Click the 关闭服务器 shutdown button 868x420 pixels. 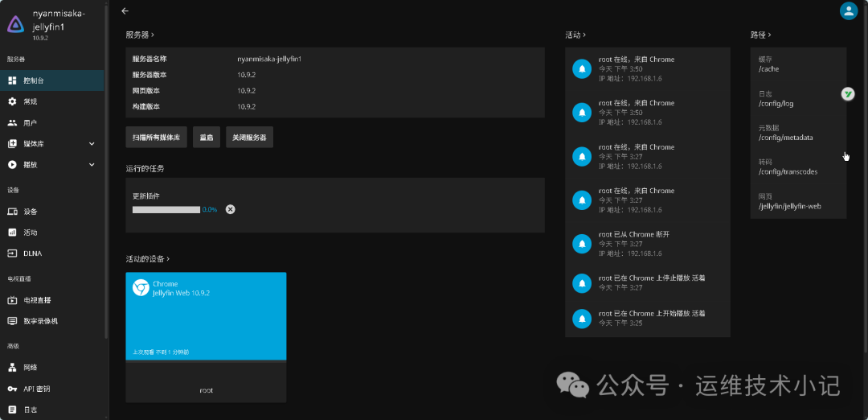point(250,137)
